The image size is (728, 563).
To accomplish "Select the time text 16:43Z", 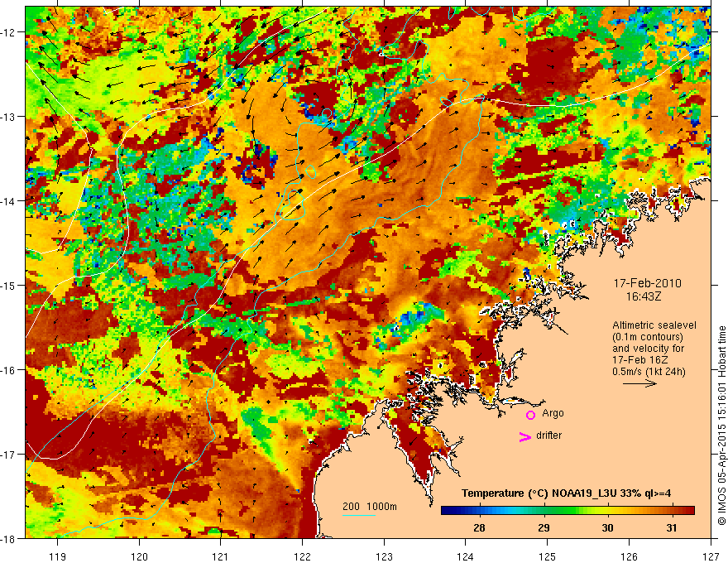I will [x=643, y=296].
